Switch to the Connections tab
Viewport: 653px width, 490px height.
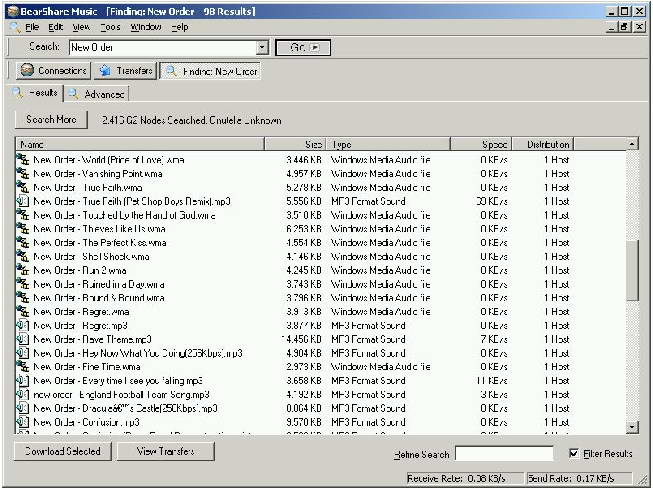54,70
